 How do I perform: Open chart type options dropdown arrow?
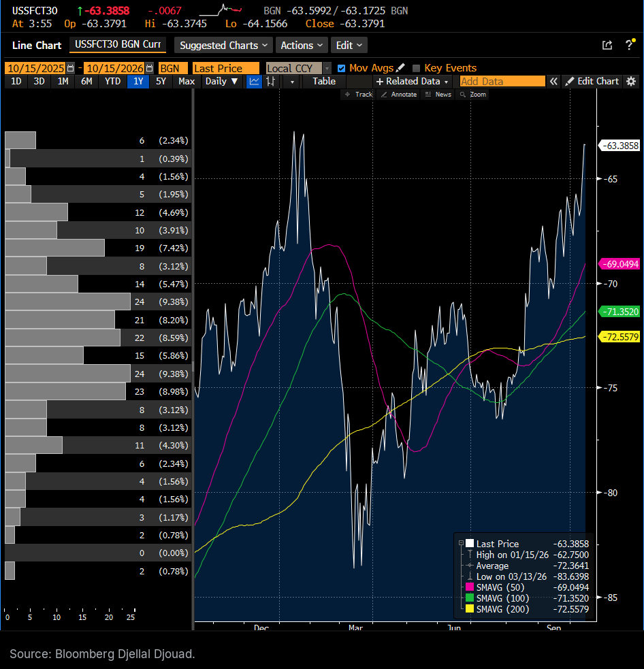tap(292, 82)
